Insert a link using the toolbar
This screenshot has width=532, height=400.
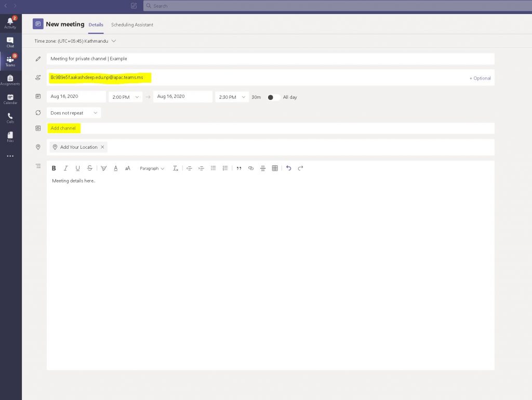pyautogui.click(x=251, y=168)
